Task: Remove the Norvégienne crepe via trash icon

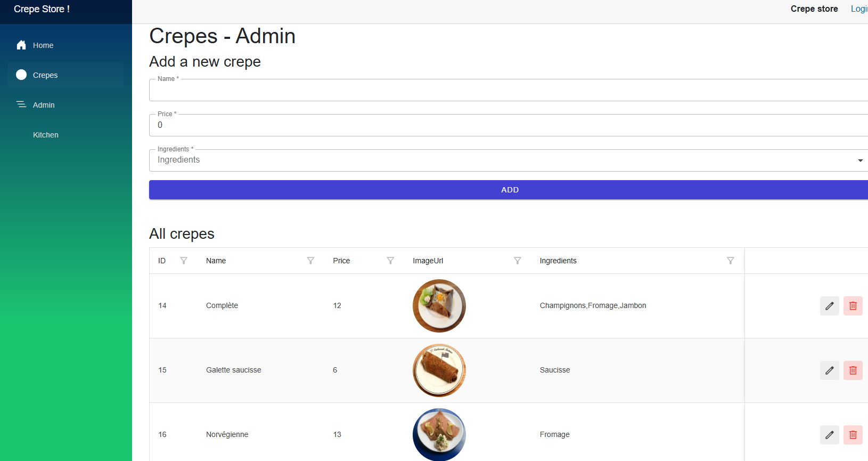Action: [853, 435]
